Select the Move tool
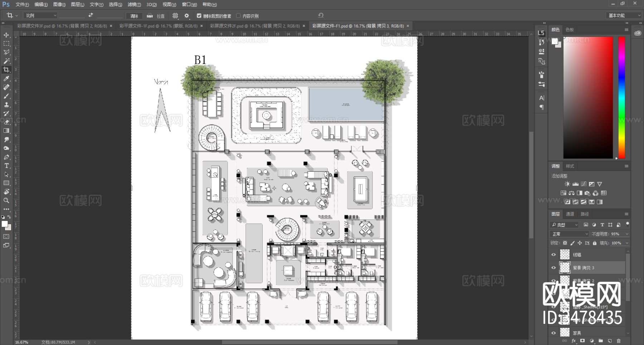The height and width of the screenshot is (345, 644). tap(6, 35)
